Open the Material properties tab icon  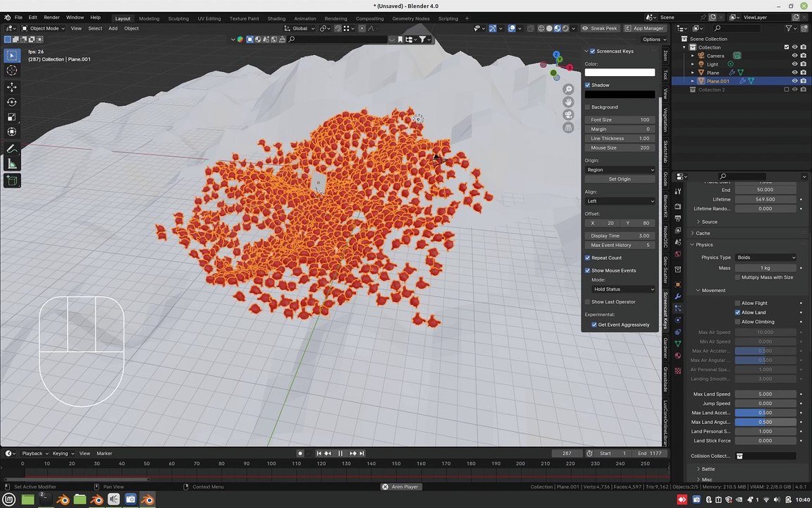click(x=678, y=356)
